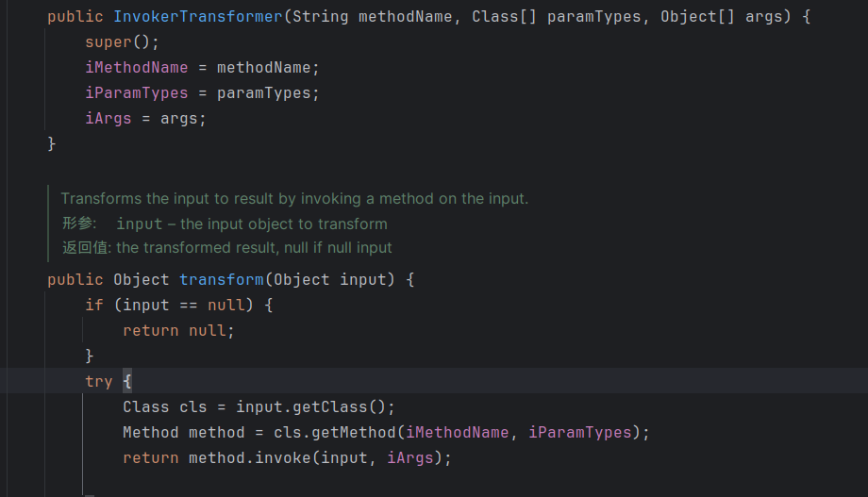This screenshot has width=868, height=497.
Task: Click the method.invoke call
Action: [x=249, y=458]
